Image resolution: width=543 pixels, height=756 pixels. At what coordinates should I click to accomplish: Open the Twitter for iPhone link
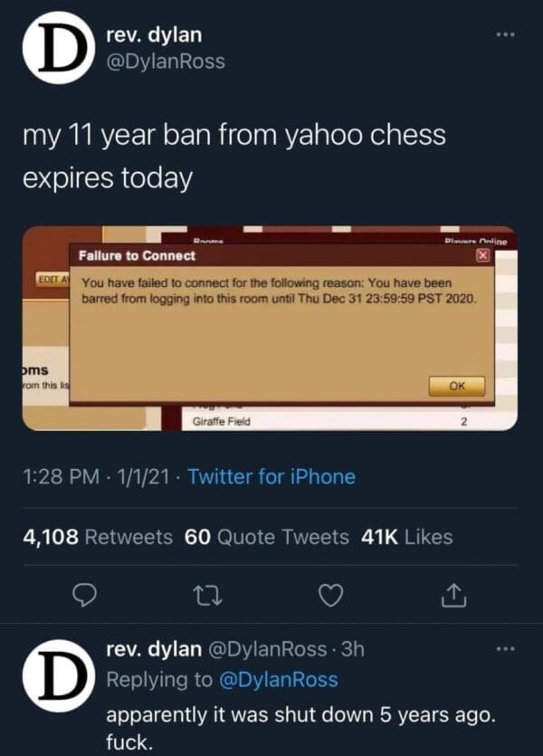[271, 477]
